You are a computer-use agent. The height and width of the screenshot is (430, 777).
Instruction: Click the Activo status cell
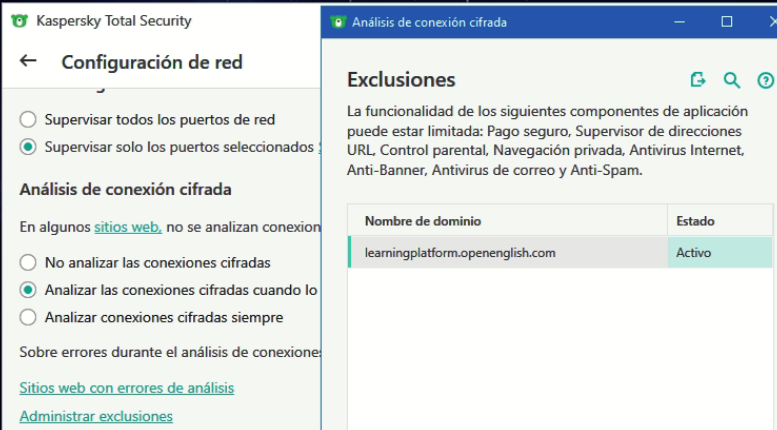pos(720,253)
